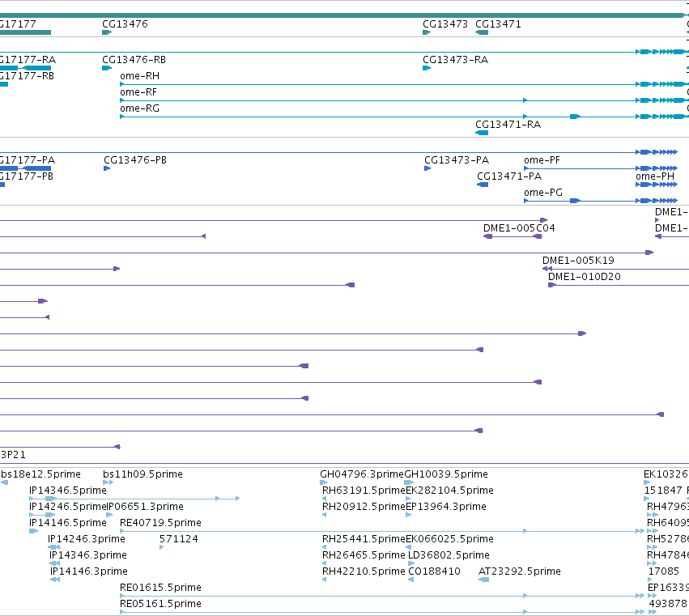Click the exon block under CG13471-RA

click(x=482, y=133)
